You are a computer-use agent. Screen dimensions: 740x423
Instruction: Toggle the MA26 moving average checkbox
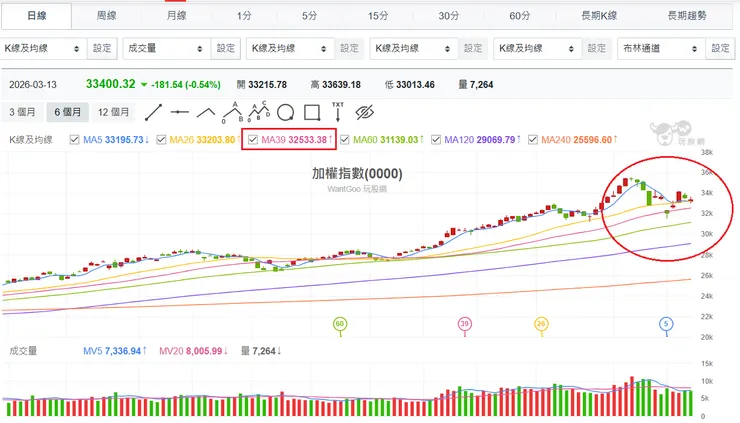(161, 140)
